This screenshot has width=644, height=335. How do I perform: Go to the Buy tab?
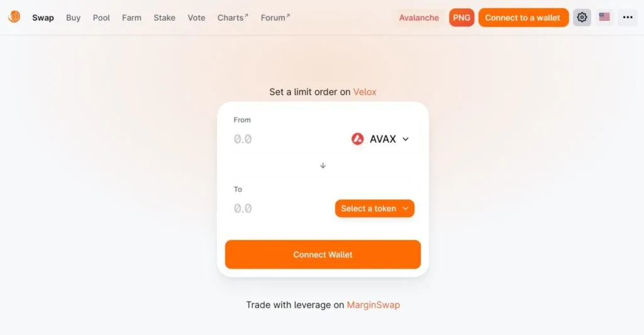73,18
